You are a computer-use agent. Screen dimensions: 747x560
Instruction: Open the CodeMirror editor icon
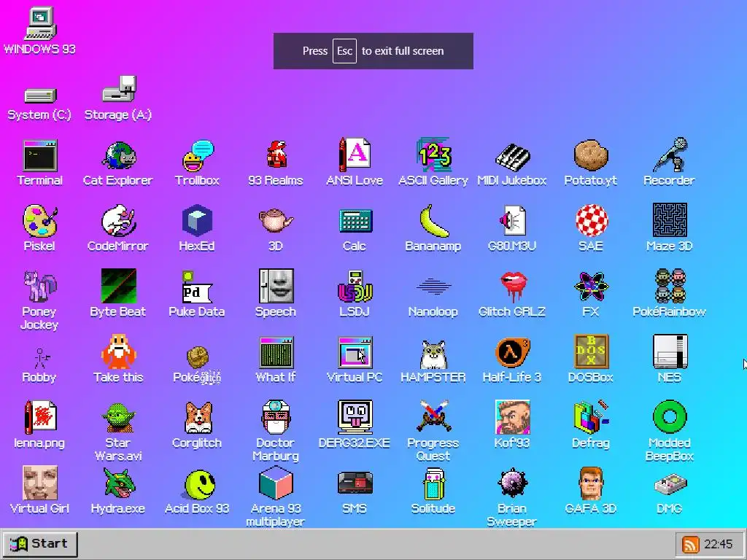point(119,220)
